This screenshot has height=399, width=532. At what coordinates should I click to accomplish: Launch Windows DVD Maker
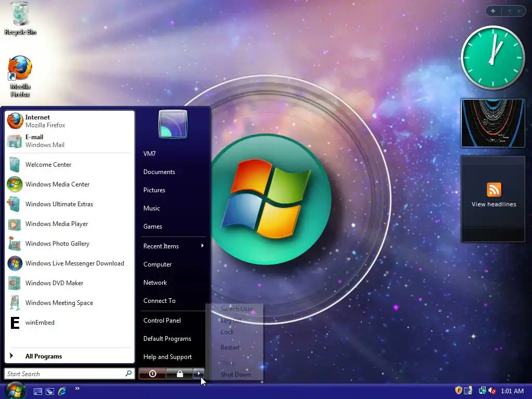point(70,283)
